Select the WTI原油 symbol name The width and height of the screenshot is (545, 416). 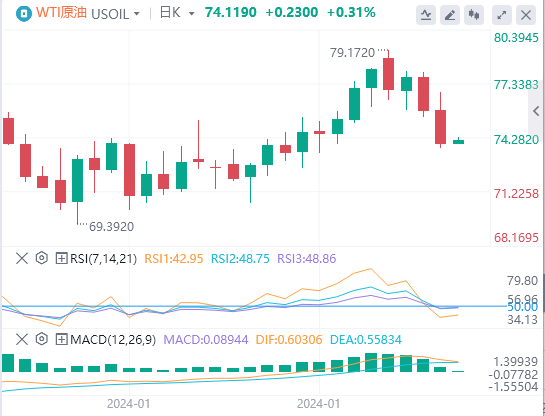[62, 13]
